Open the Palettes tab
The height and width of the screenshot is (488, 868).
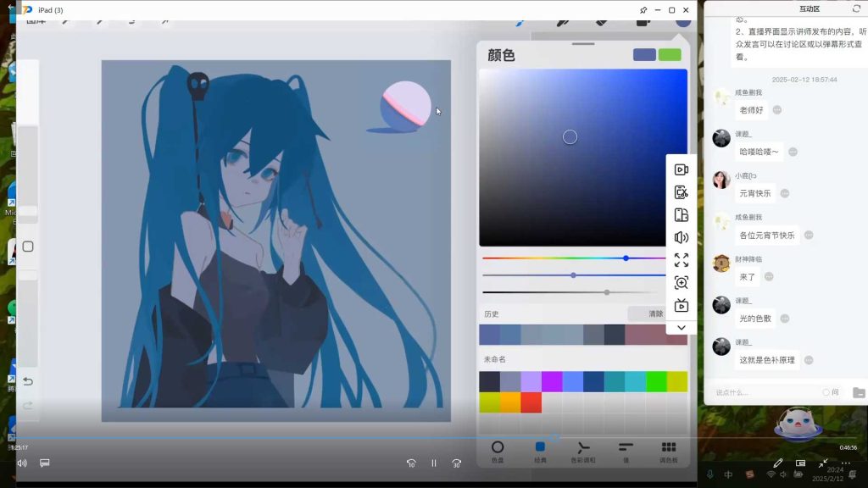[669, 451]
